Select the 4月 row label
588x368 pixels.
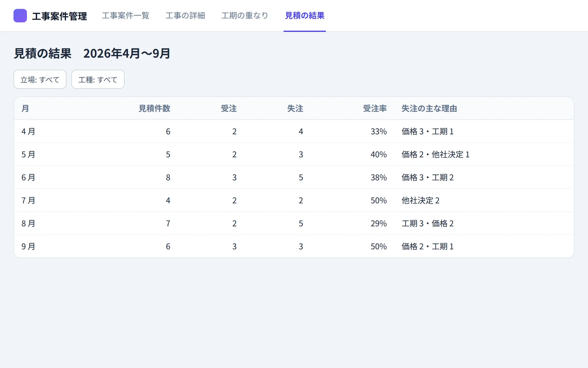click(x=28, y=132)
